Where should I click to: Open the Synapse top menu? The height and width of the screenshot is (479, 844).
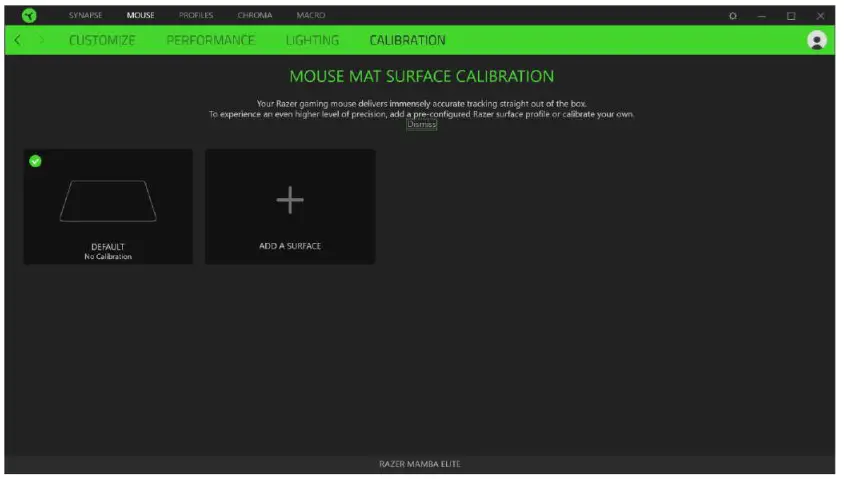[86, 16]
